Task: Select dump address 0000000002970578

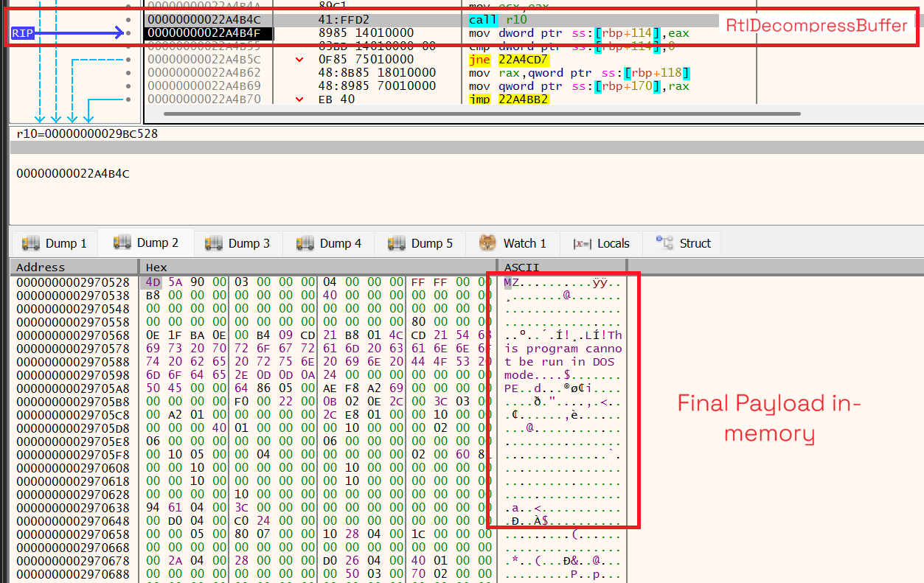Action: pos(73,349)
